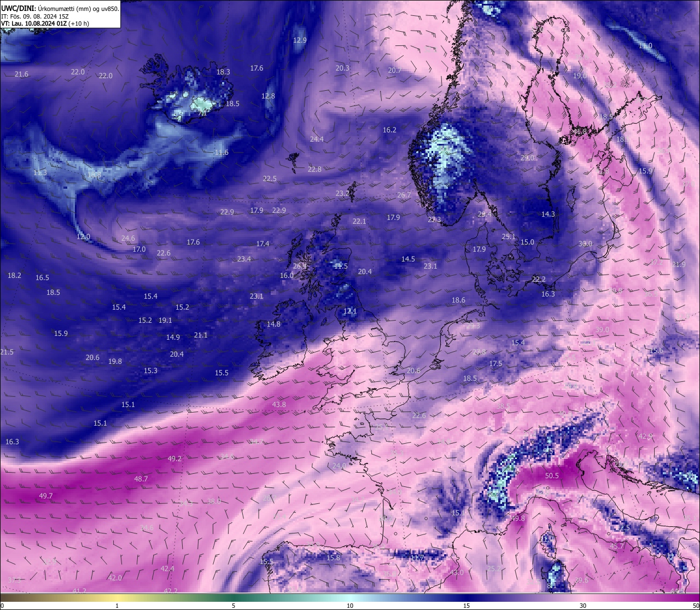Screen dimensions: 700x610
Task: Click the 16.2 value west of Norway
Action: [x=389, y=130]
